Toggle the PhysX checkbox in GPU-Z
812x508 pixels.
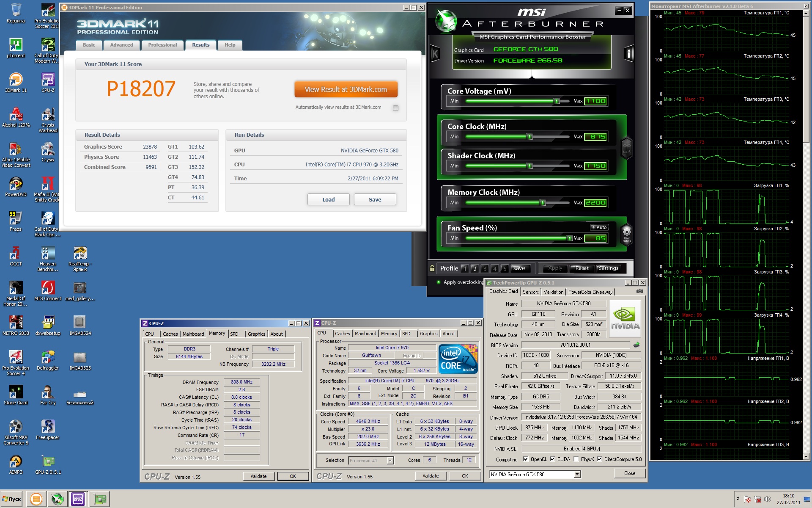click(576, 459)
